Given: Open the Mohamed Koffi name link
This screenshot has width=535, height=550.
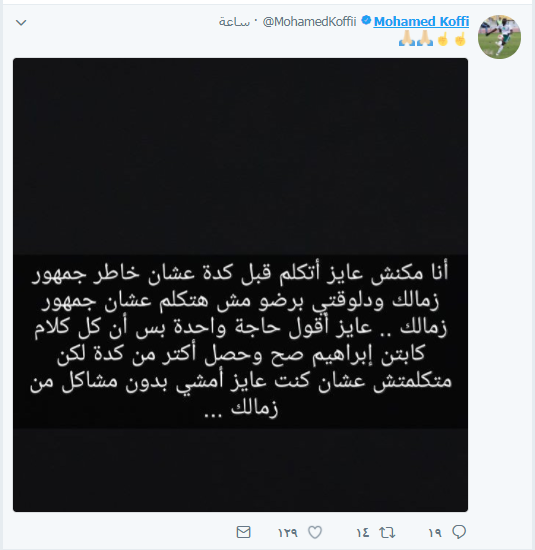Looking at the screenshot, I should [x=421, y=21].
